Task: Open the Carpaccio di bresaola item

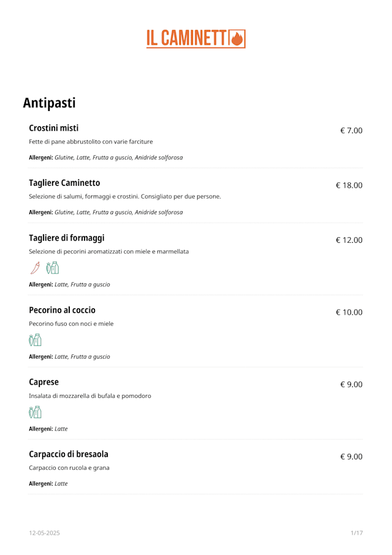Action: 69,454
